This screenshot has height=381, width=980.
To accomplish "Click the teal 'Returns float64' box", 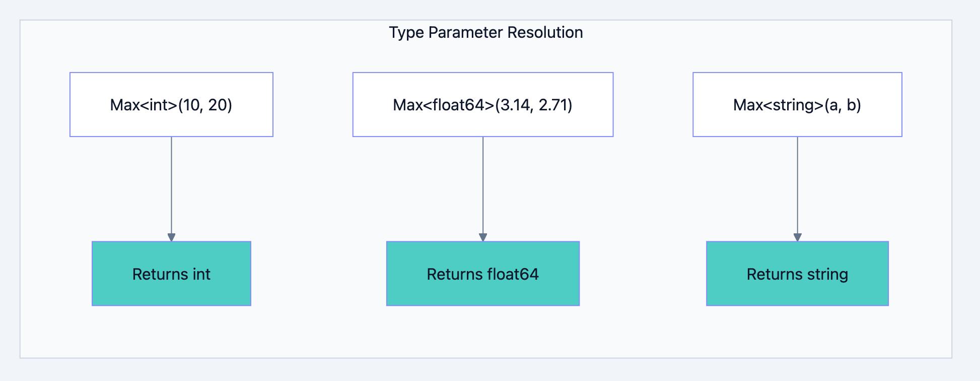I will 482,274.
